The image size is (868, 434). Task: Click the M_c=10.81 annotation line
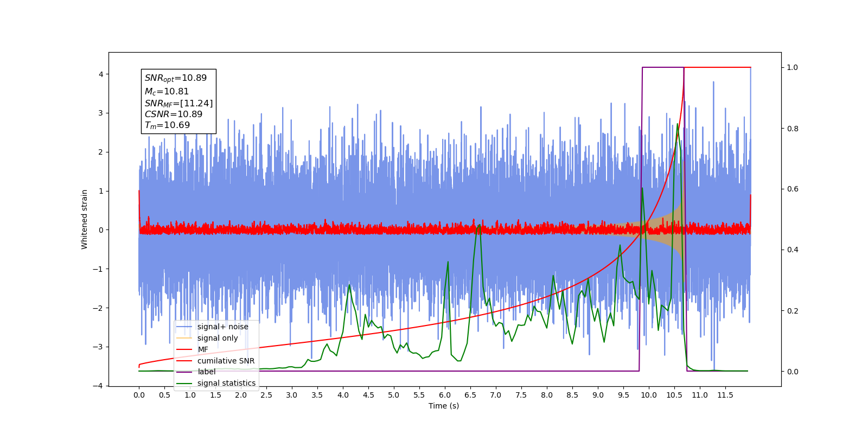[x=167, y=92]
